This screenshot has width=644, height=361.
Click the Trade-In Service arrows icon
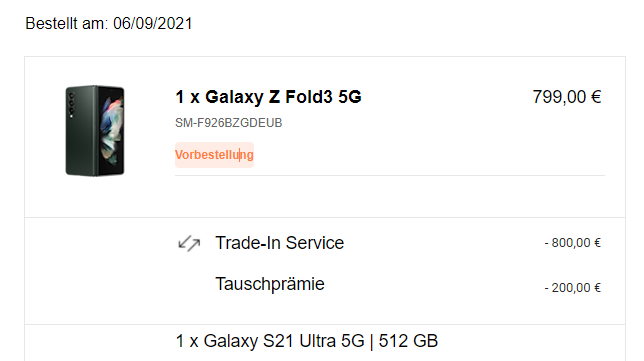click(x=189, y=243)
